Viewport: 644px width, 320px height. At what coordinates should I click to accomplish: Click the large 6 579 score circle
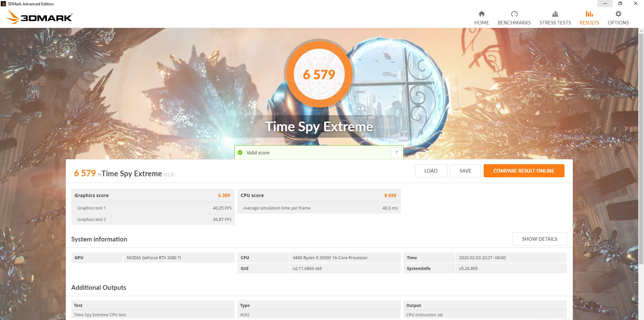point(319,74)
